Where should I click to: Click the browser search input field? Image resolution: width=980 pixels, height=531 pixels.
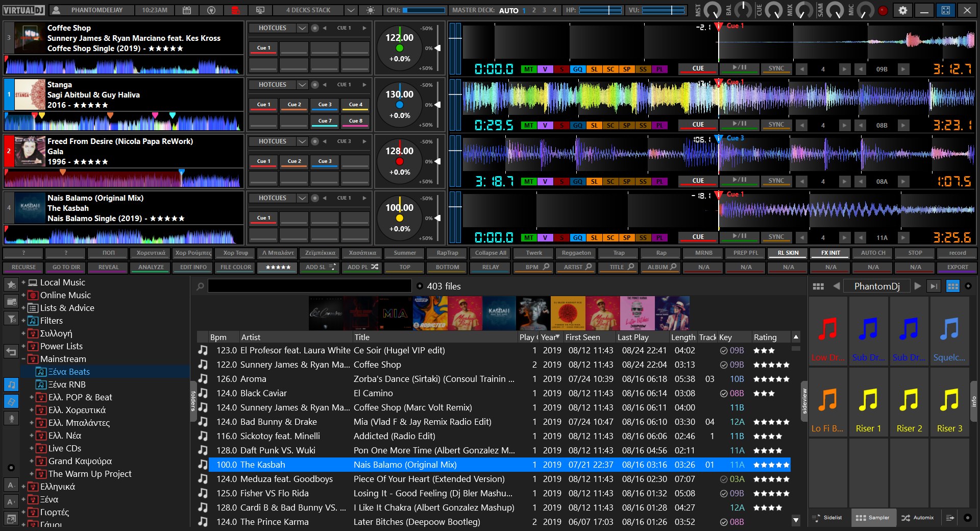pos(310,286)
